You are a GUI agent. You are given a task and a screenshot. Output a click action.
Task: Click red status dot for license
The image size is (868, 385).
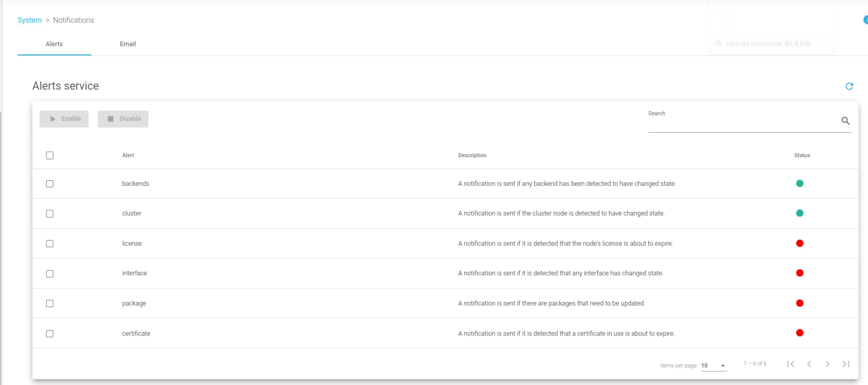(x=800, y=243)
